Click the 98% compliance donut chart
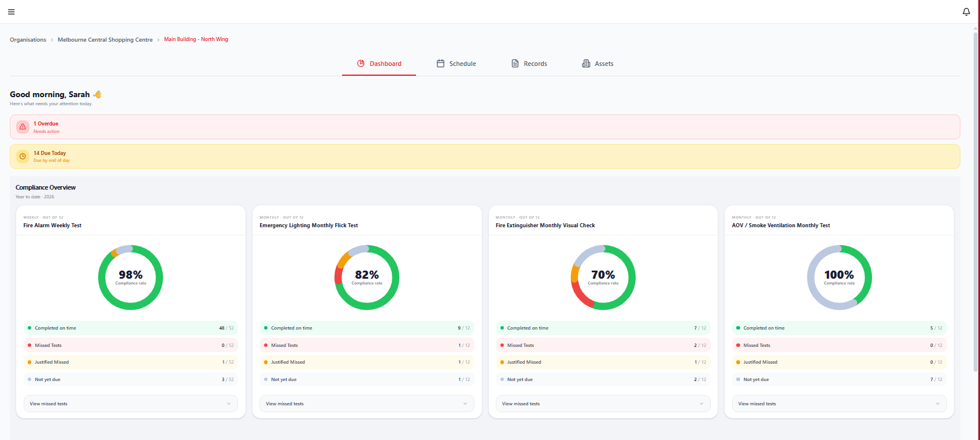The width and height of the screenshot is (980, 440). click(x=131, y=278)
